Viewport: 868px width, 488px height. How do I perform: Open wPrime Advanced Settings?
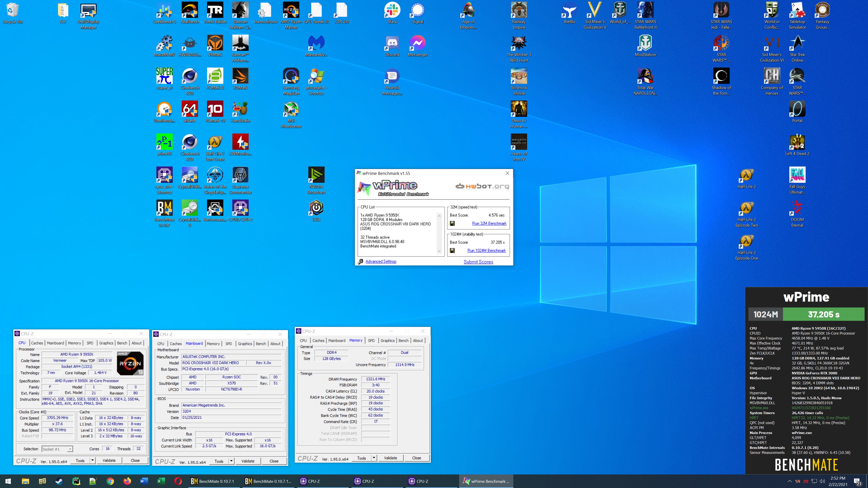(381, 261)
